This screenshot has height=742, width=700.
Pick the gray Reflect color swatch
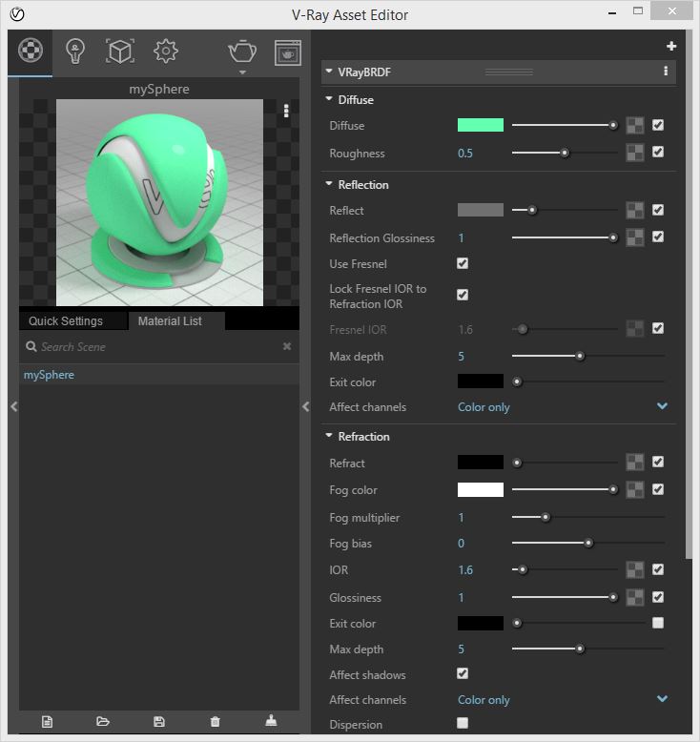[x=481, y=210]
